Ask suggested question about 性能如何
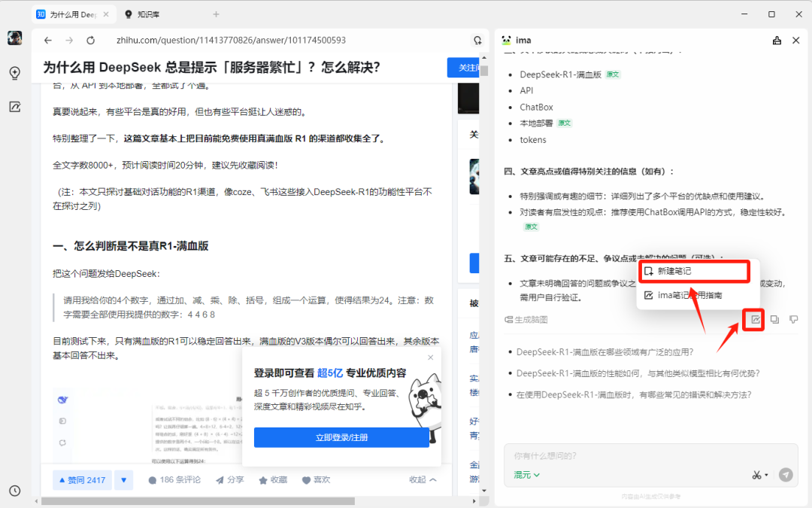This screenshot has width=812, height=508. point(638,373)
